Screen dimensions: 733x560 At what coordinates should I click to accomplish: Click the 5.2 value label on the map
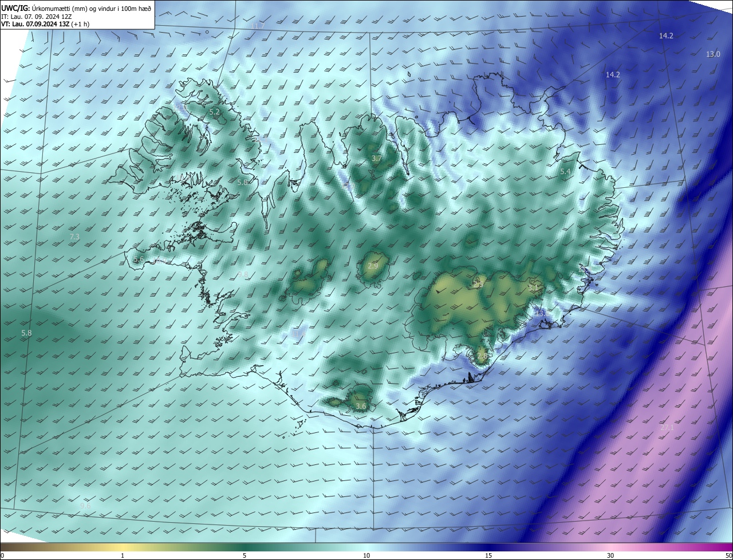(215, 112)
